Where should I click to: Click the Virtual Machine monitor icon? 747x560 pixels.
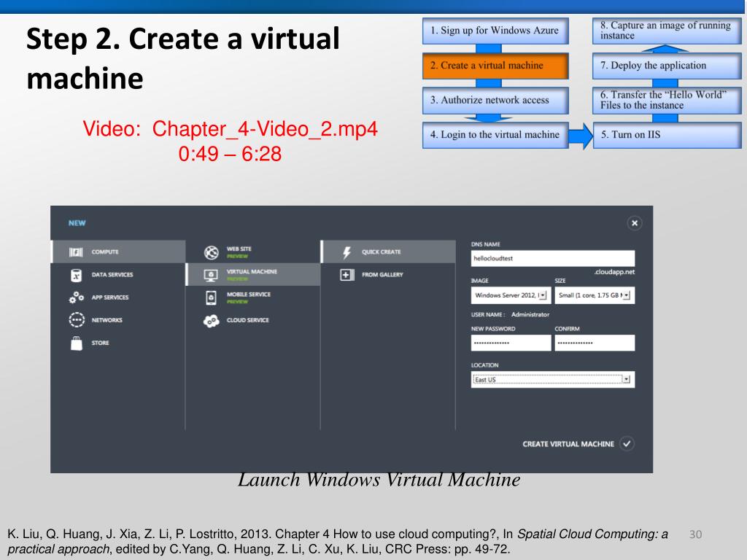pos(211,275)
